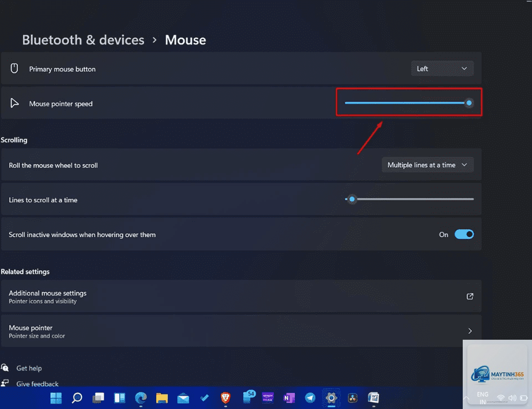Go back to Bluetooth & devices breadcrumb
The height and width of the screenshot is (409, 532).
83,40
